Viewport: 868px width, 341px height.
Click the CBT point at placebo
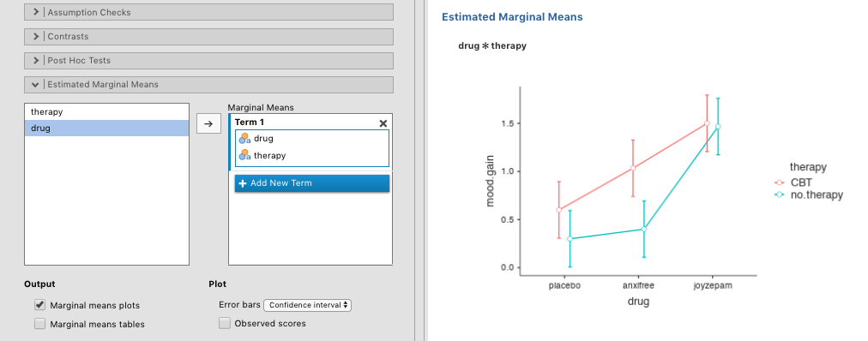558,209
